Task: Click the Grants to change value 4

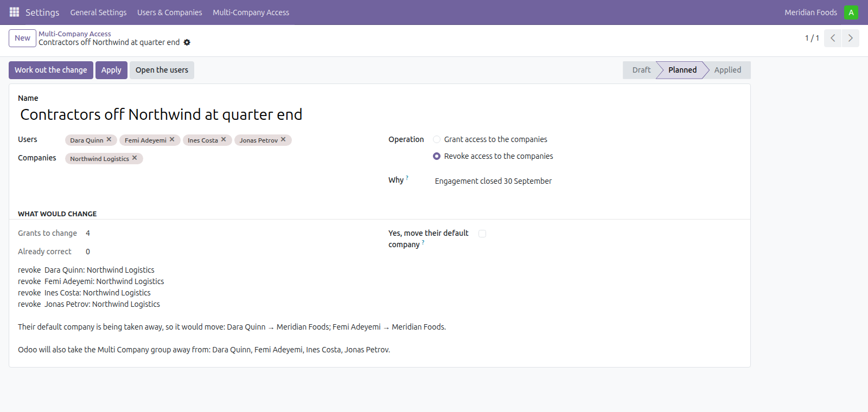Action: coord(88,233)
